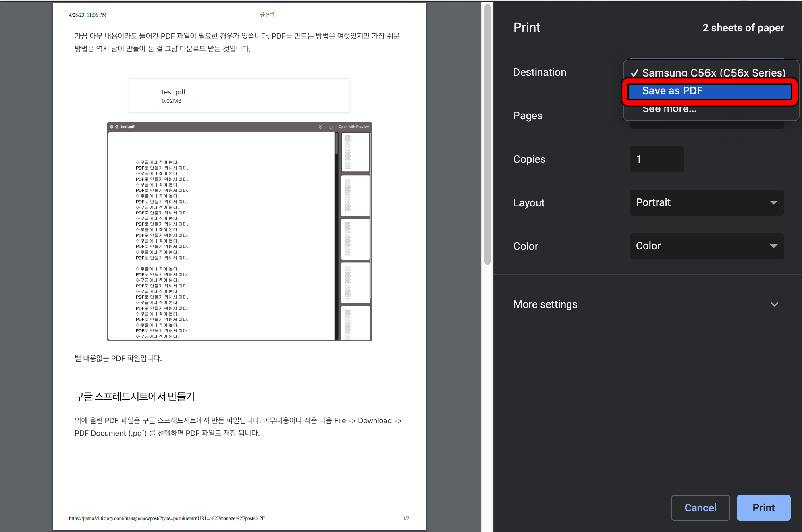Click the test.pdf 0.02MB attachment box

(239, 96)
